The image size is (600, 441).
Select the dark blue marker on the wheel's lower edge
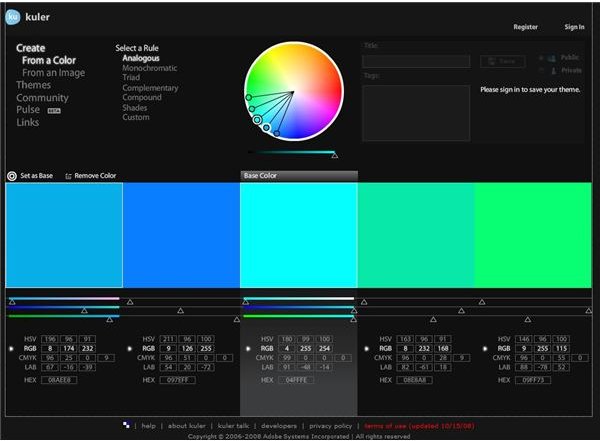277,133
